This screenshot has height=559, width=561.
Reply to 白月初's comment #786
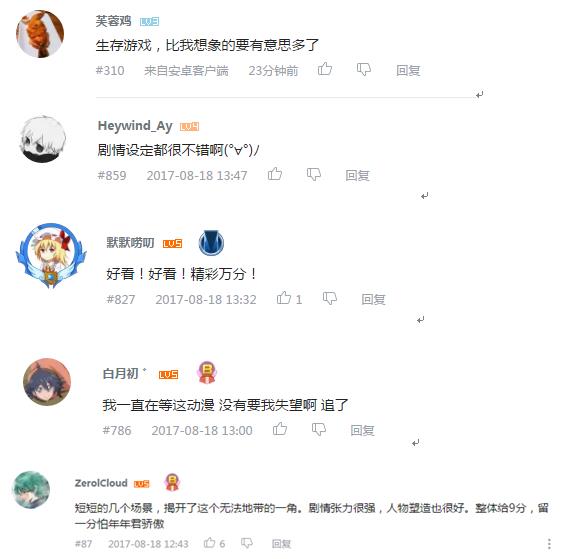coord(362,430)
